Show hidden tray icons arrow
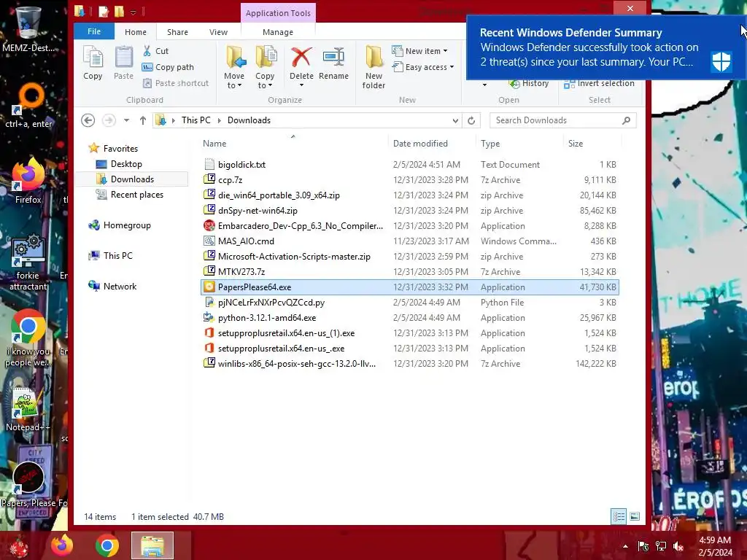The width and height of the screenshot is (747, 560). pyautogui.click(x=625, y=546)
